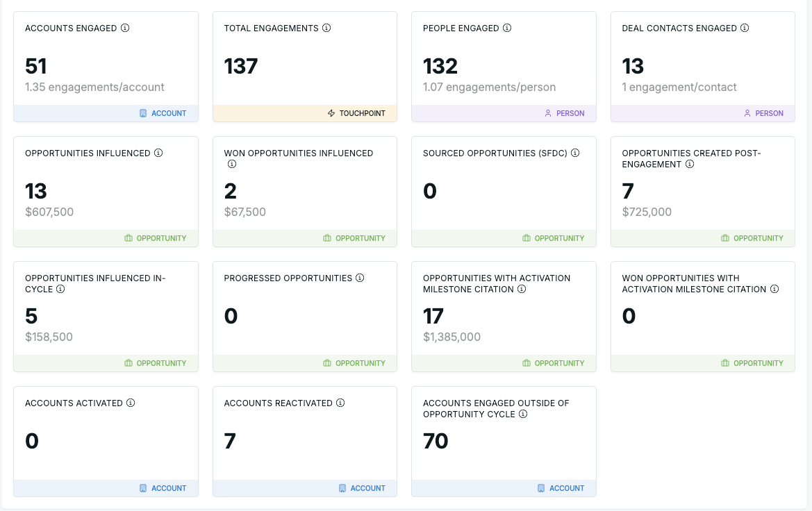Click info icon next to Accounts Engaged
Viewport: 812px width, 511px height.
[125, 28]
